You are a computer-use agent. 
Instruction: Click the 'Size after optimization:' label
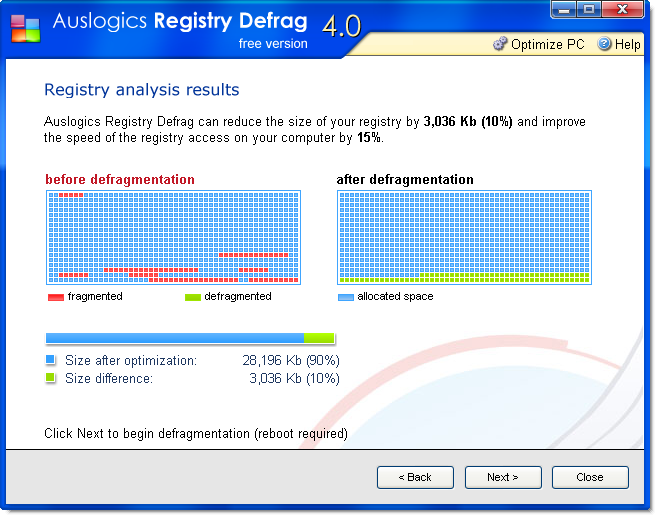click(131, 360)
